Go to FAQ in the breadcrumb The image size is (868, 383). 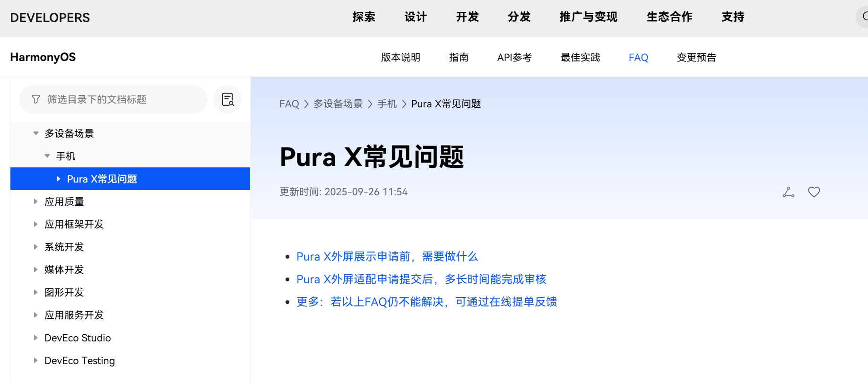[289, 104]
